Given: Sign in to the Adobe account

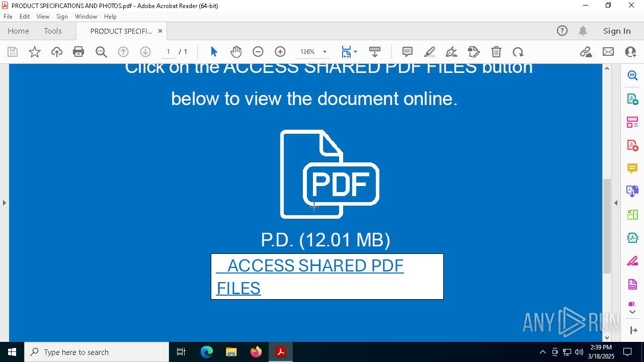Looking at the screenshot, I should (x=617, y=31).
